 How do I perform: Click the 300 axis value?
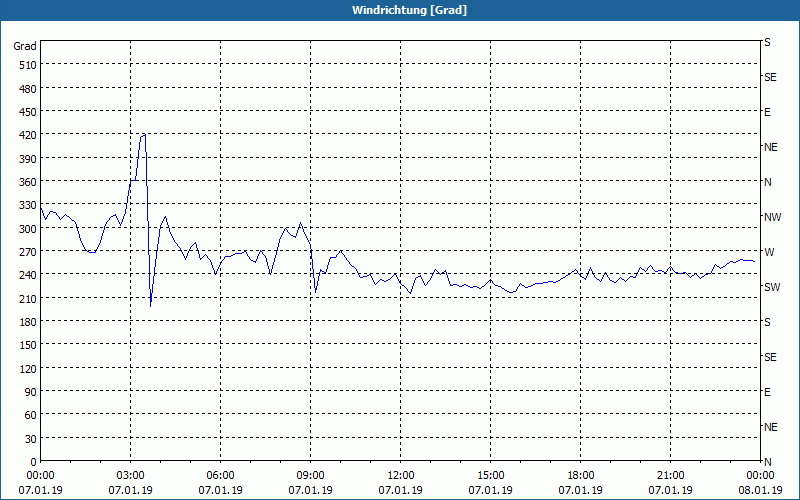(28, 229)
